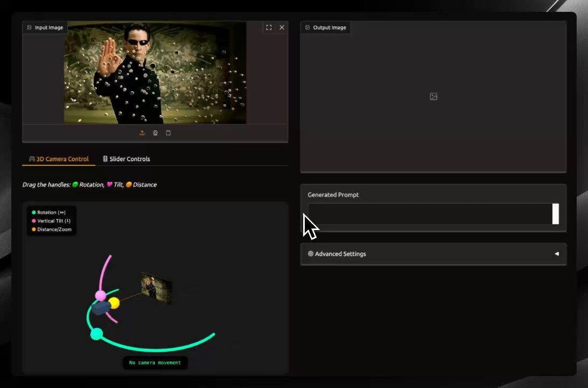This screenshot has height=388, width=588.
Task: Click the upload icon below input image
Action: tap(142, 133)
